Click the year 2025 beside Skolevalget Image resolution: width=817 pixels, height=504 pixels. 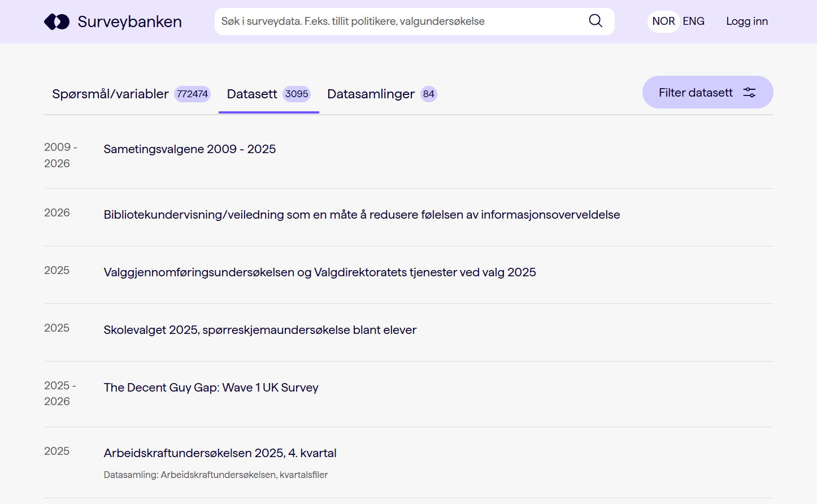click(57, 328)
